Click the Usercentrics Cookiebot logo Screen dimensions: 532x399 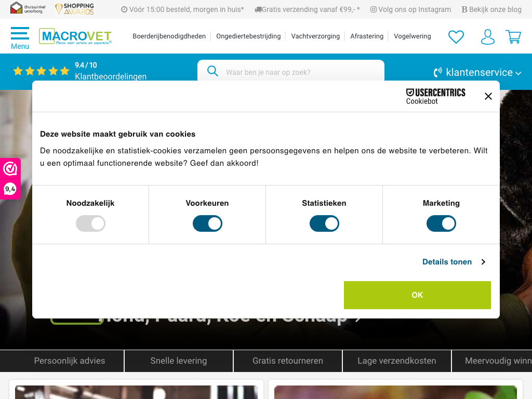[436, 96]
